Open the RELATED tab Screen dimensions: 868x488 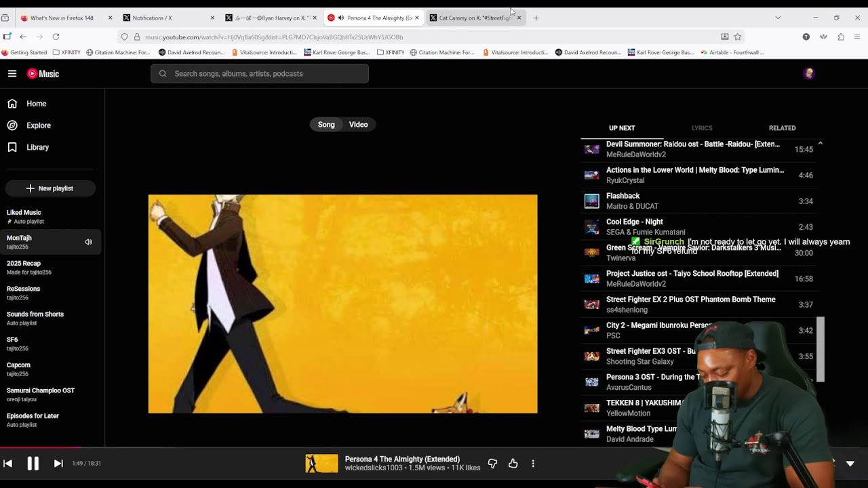point(782,128)
